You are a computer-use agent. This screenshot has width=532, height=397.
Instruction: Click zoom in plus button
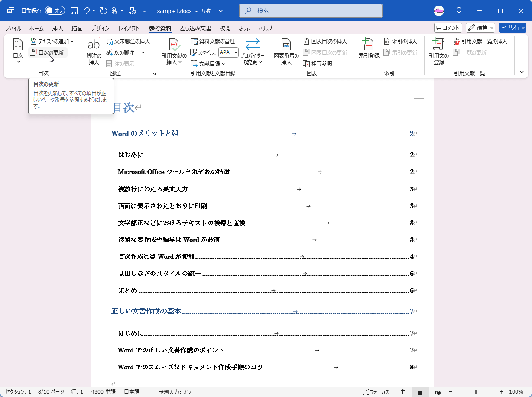pos(502,392)
